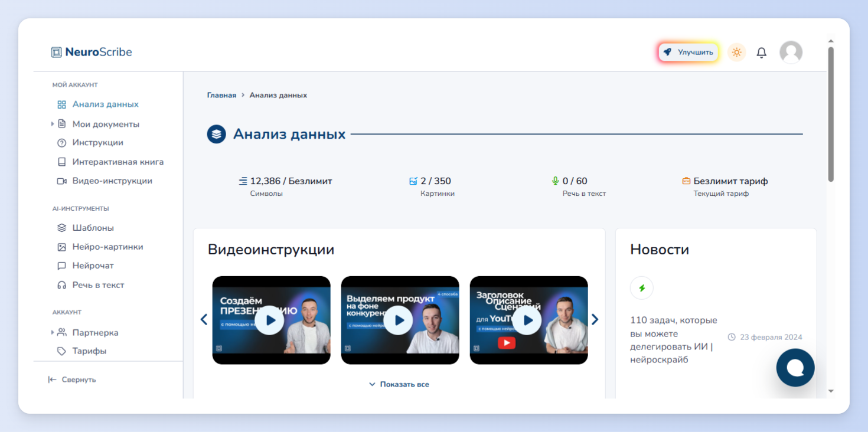Click the grid icon beside Анализ данных

tap(61, 104)
